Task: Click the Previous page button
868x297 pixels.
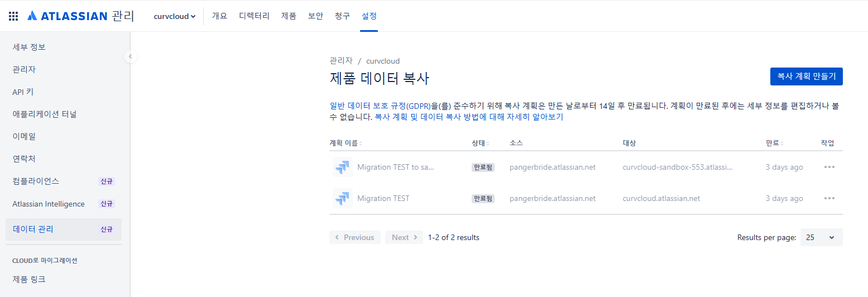Action: point(355,237)
